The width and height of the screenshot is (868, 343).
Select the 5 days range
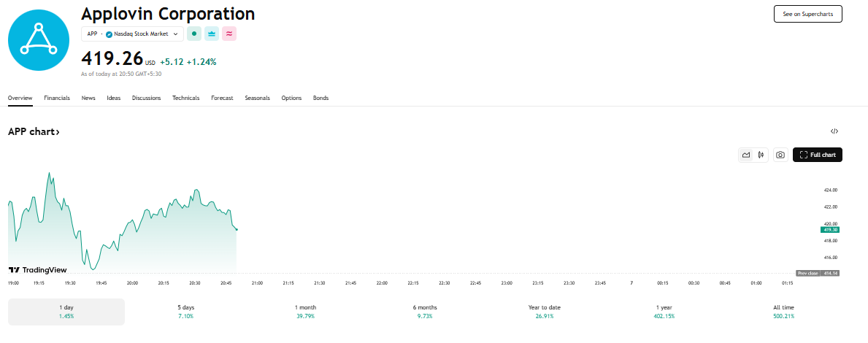(186, 312)
